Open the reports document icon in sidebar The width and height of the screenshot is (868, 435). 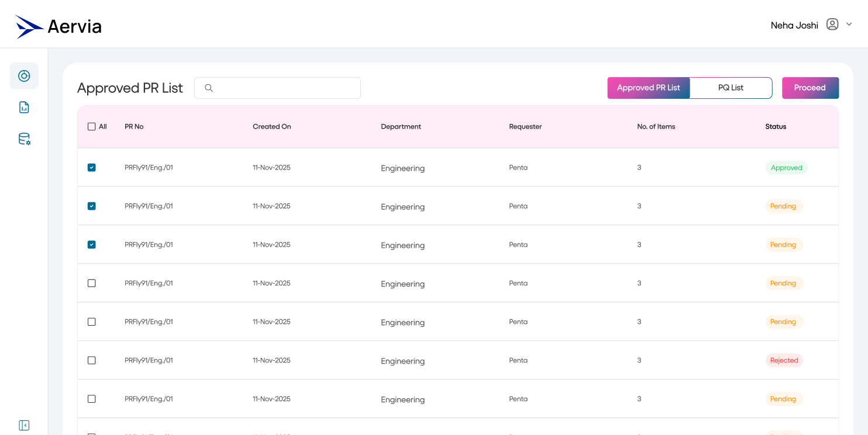tap(23, 107)
